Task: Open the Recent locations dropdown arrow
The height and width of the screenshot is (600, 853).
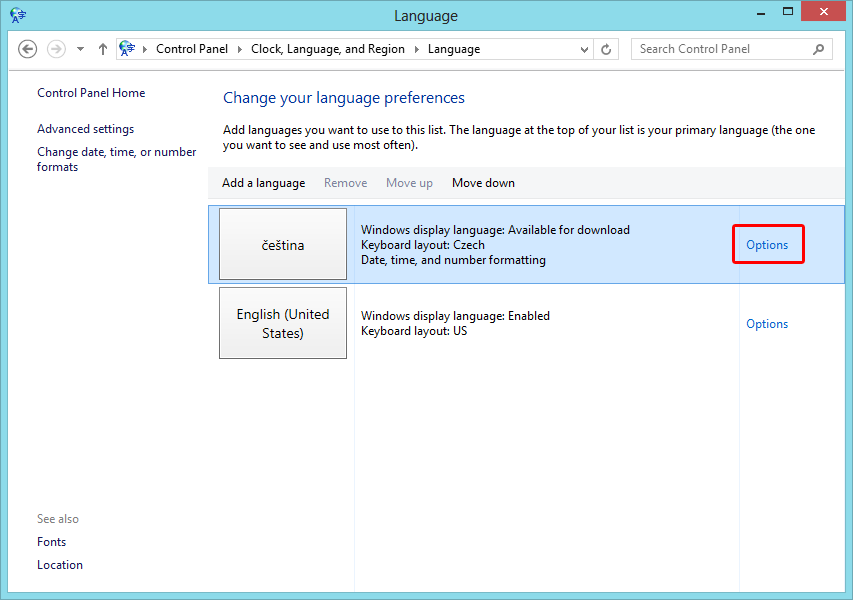Action: [x=80, y=49]
